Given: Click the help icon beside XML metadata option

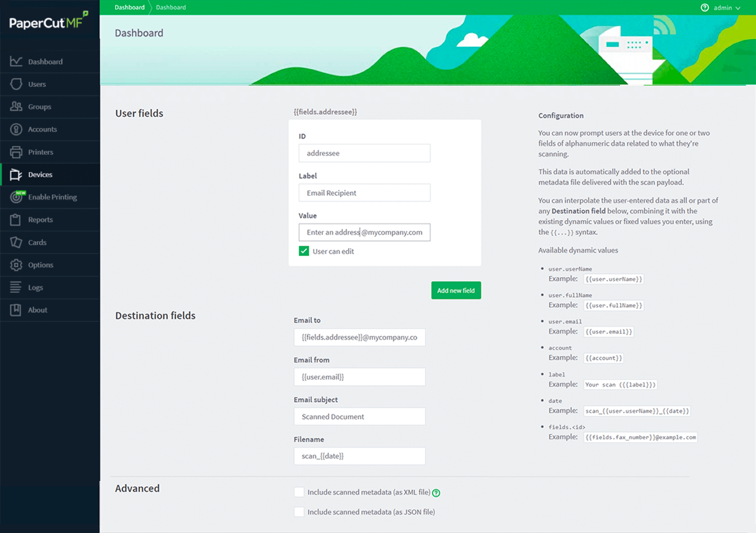Looking at the screenshot, I should (436, 493).
